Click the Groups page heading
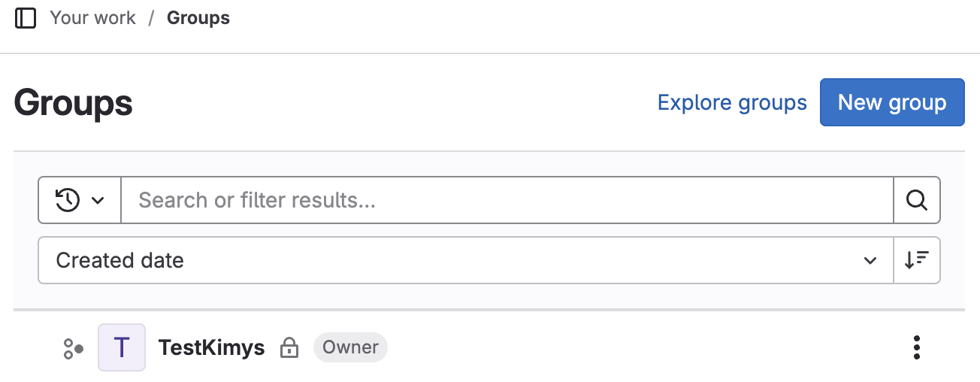 pos(73,103)
